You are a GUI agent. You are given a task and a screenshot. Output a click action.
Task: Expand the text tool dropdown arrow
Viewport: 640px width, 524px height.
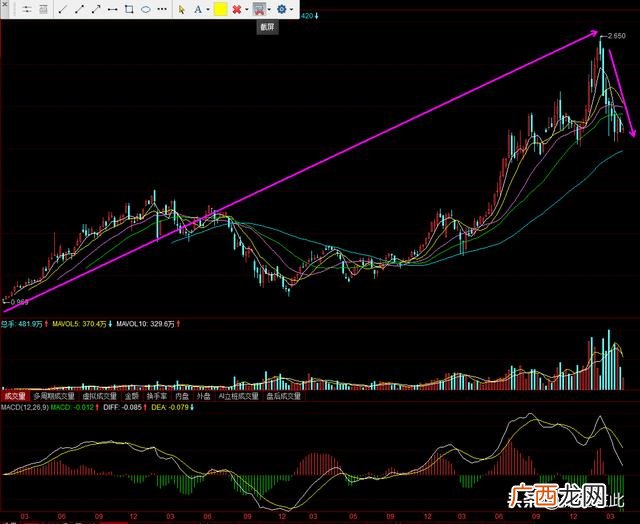pos(207,9)
